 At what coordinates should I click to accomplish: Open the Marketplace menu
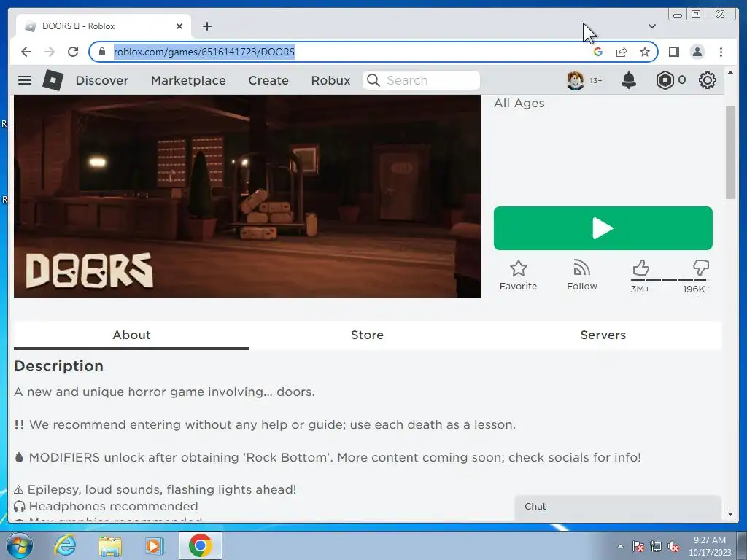click(x=188, y=80)
